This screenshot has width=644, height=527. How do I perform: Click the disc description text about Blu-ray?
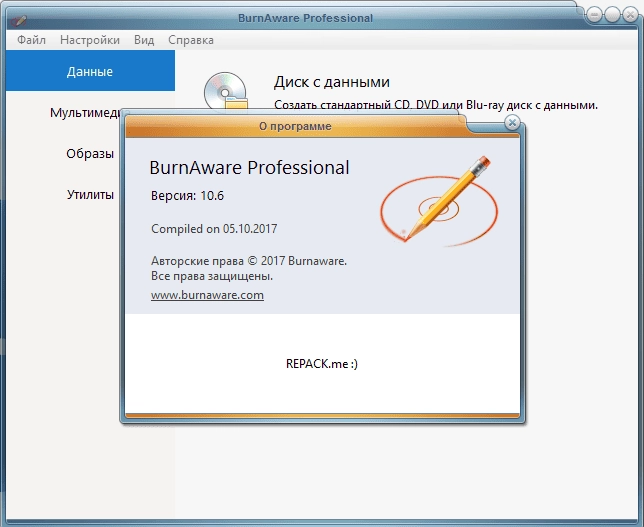(436, 105)
